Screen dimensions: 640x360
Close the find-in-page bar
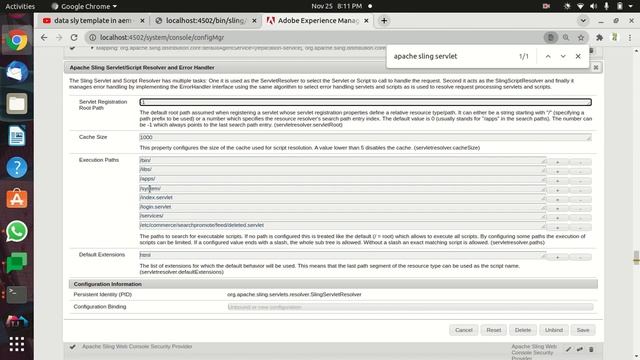578,56
